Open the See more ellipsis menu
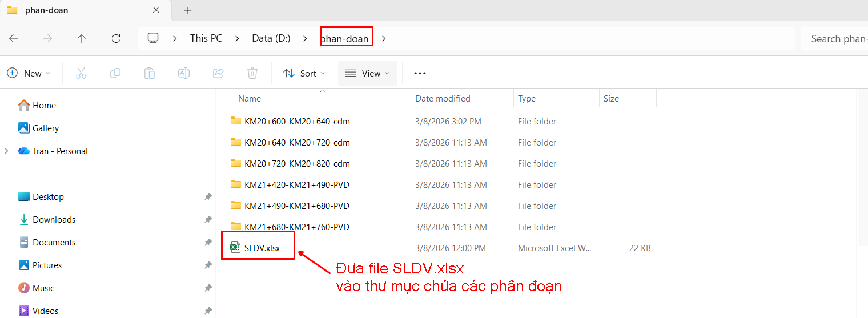The height and width of the screenshot is (318, 868). click(420, 73)
